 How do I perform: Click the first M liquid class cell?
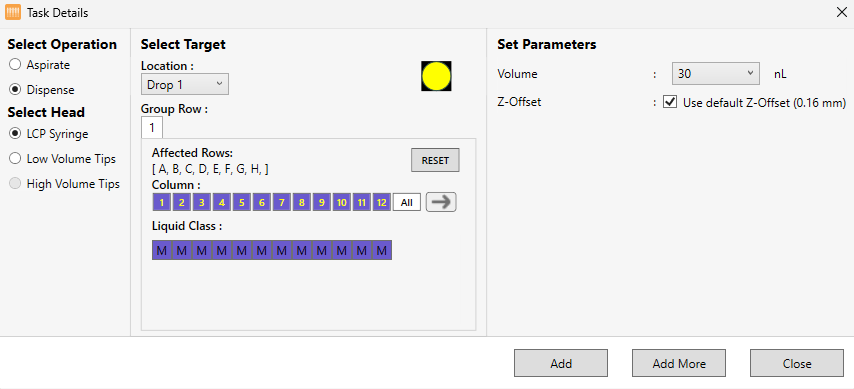[162, 250]
